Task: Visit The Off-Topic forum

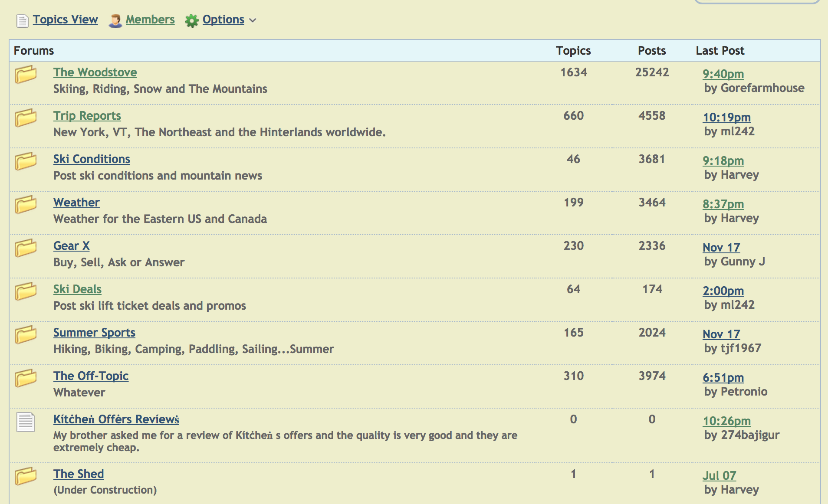Action: [91, 376]
